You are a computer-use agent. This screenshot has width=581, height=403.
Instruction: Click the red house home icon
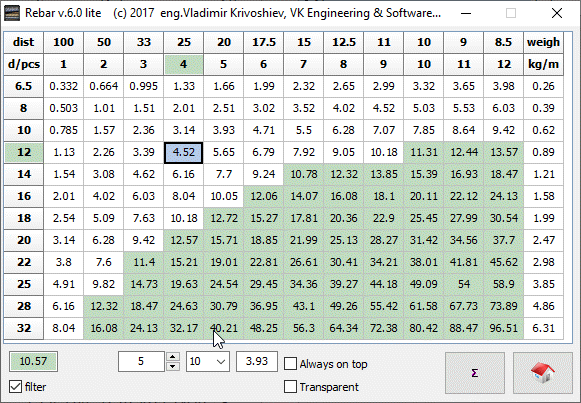[542, 373]
